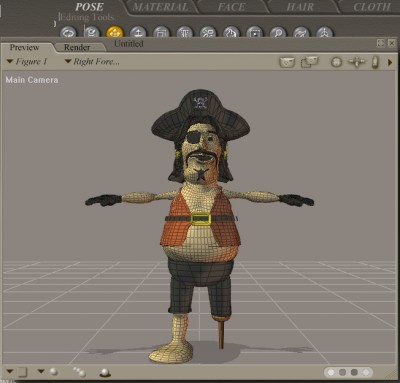The image size is (400, 383).
Task: Maximize the document window
Action: point(381,43)
